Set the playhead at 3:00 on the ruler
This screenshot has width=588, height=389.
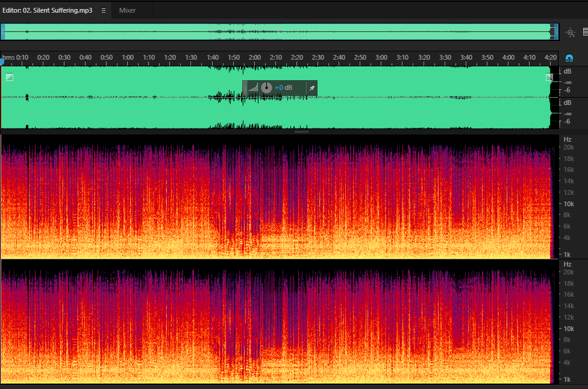coord(381,57)
